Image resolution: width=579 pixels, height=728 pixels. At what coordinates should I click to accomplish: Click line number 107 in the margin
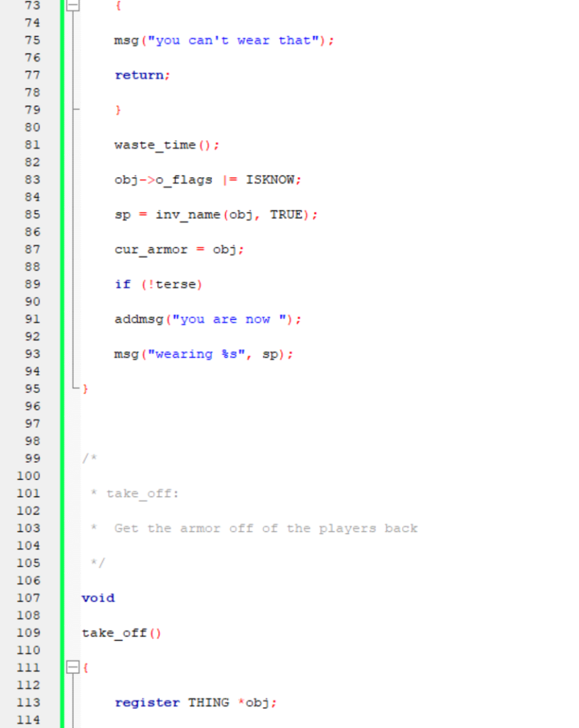click(28, 598)
